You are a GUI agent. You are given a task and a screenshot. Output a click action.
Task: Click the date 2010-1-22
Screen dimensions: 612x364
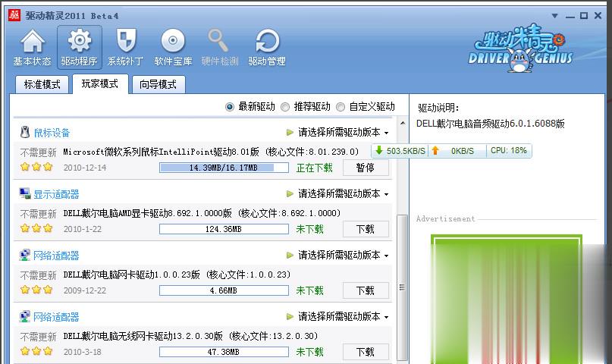[x=83, y=229]
